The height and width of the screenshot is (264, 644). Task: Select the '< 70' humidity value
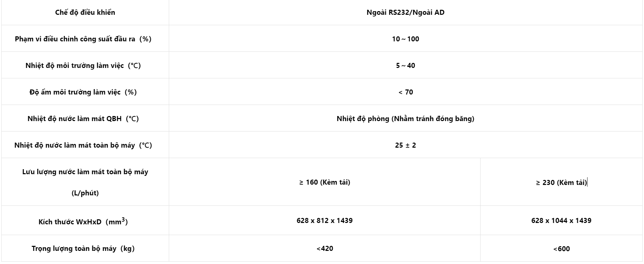click(x=406, y=92)
